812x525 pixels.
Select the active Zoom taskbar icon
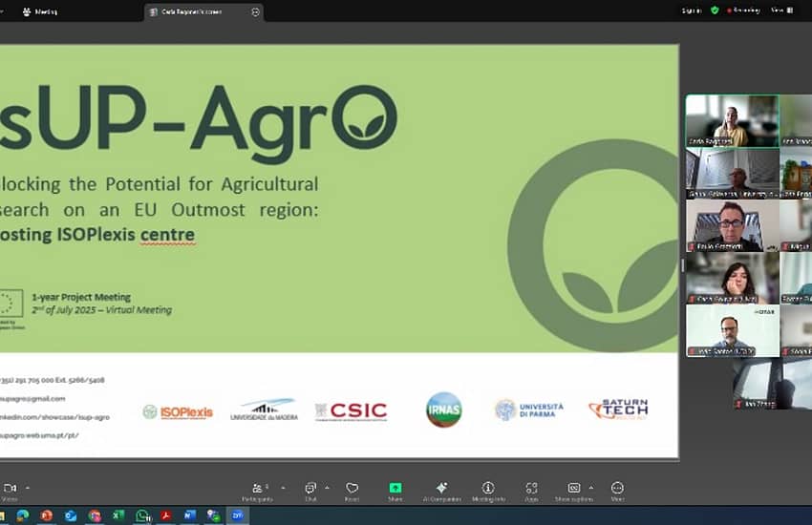pyautogui.click(x=238, y=515)
